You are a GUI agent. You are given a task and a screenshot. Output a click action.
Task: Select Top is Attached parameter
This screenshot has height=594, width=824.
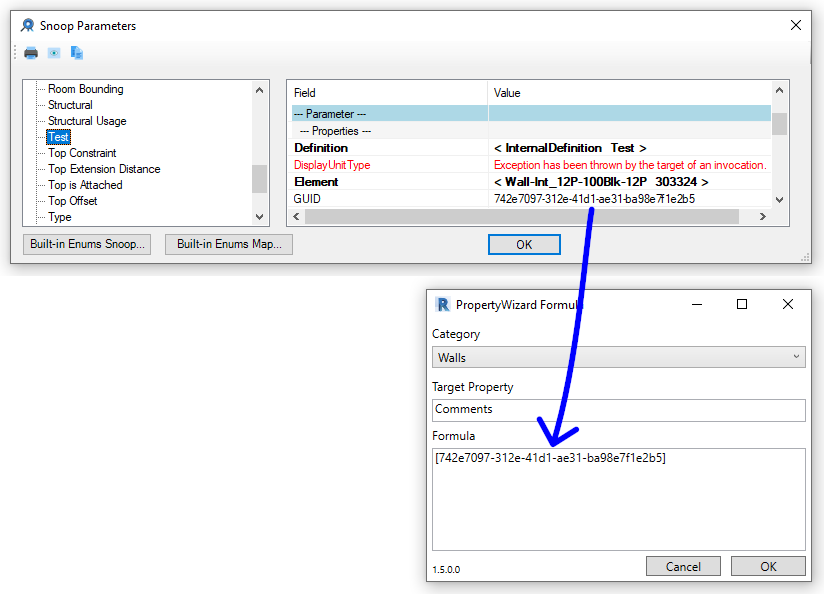(85, 185)
